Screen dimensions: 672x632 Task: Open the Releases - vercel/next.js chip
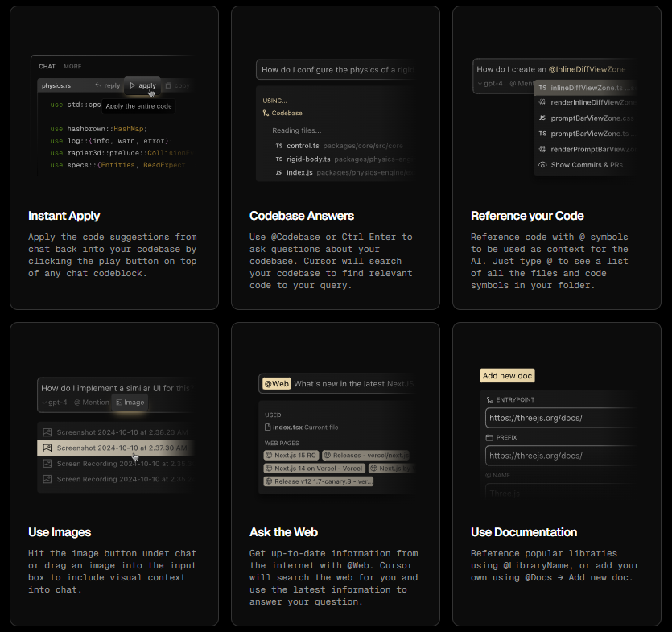tap(365, 456)
